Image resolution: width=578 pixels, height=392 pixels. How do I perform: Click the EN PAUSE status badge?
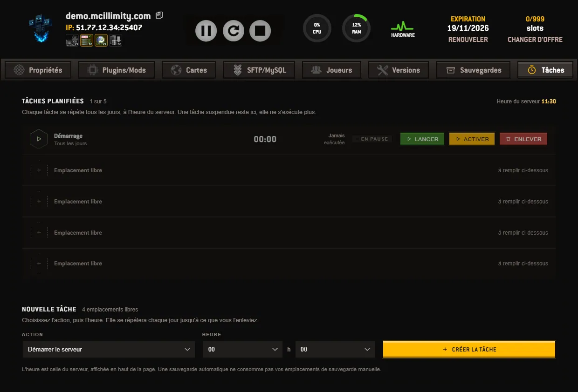click(372, 139)
